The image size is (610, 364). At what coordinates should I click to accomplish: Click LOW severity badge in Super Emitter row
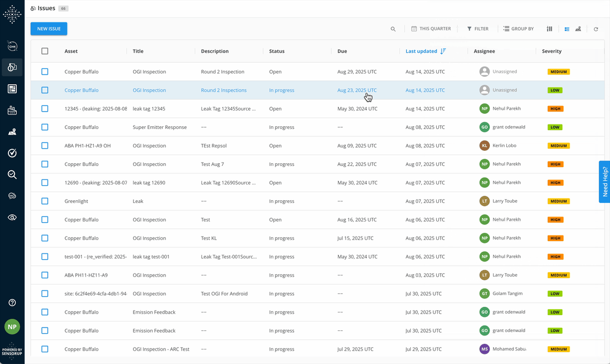tap(555, 127)
